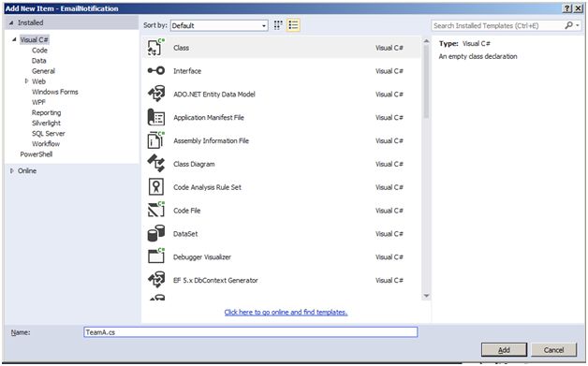This screenshot has height=366, width=588.
Task: Select the Data category
Action: (39, 61)
